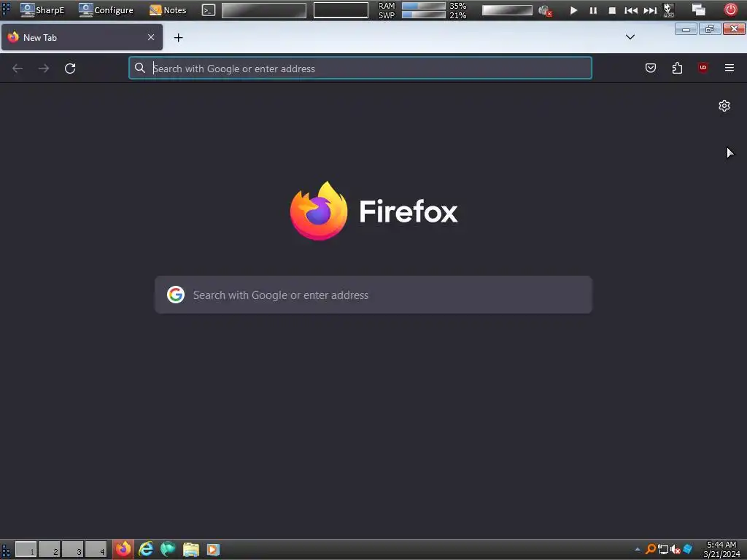Click the magnifier icon in address bar
The height and width of the screenshot is (560, 747).
(x=139, y=68)
